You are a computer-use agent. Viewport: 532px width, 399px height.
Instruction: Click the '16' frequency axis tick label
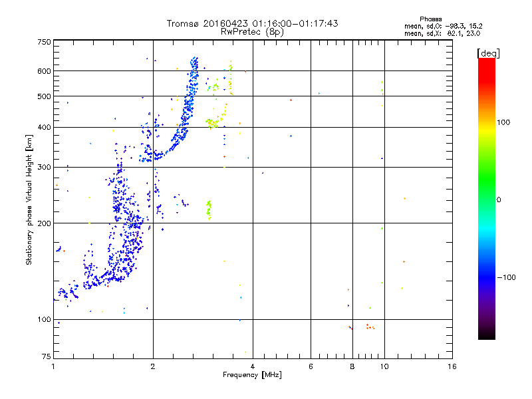tap(452, 366)
